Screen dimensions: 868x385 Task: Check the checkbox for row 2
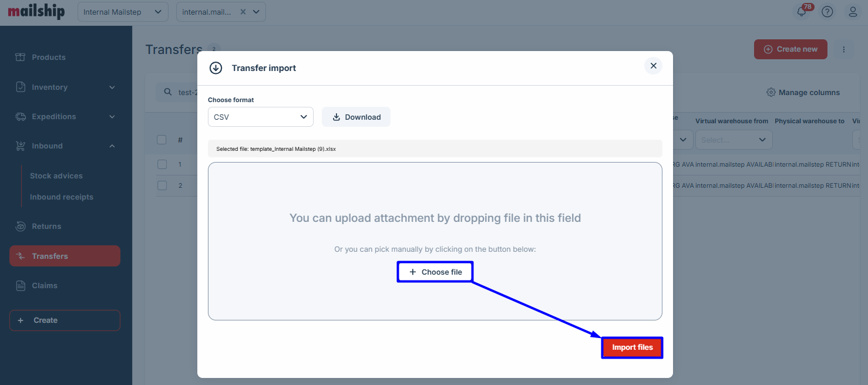pos(162,185)
